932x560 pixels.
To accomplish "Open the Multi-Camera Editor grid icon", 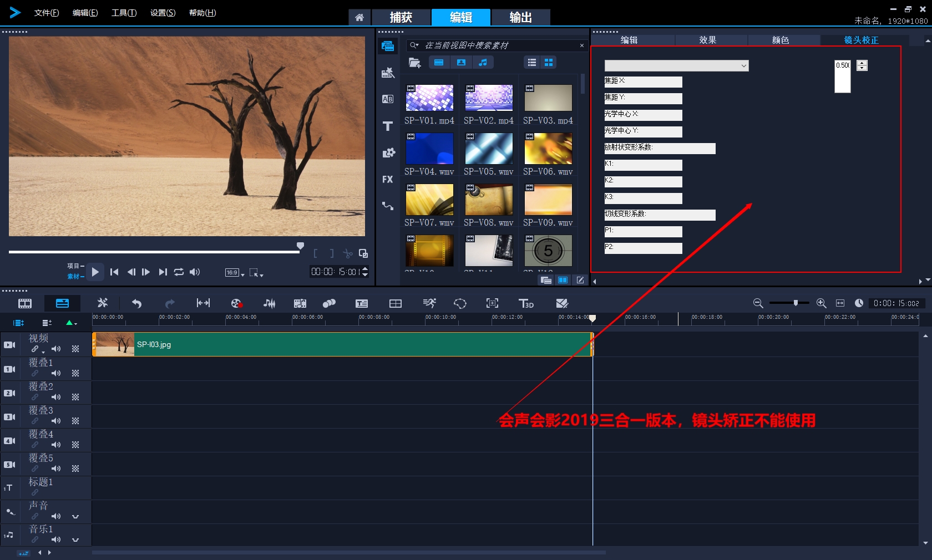I will 396,303.
